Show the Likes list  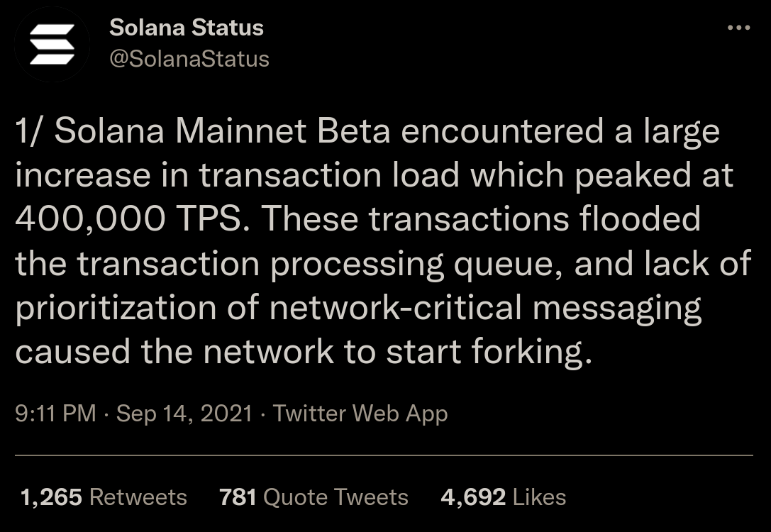[x=540, y=497]
